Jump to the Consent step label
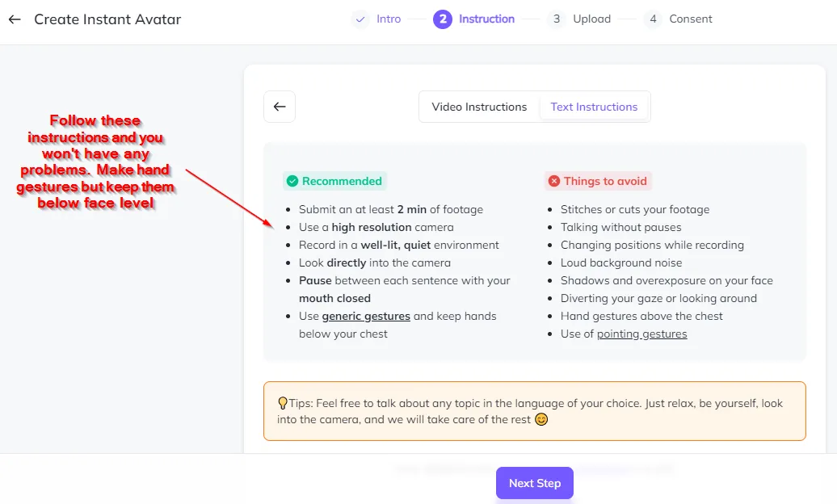The image size is (837, 504). pos(691,19)
